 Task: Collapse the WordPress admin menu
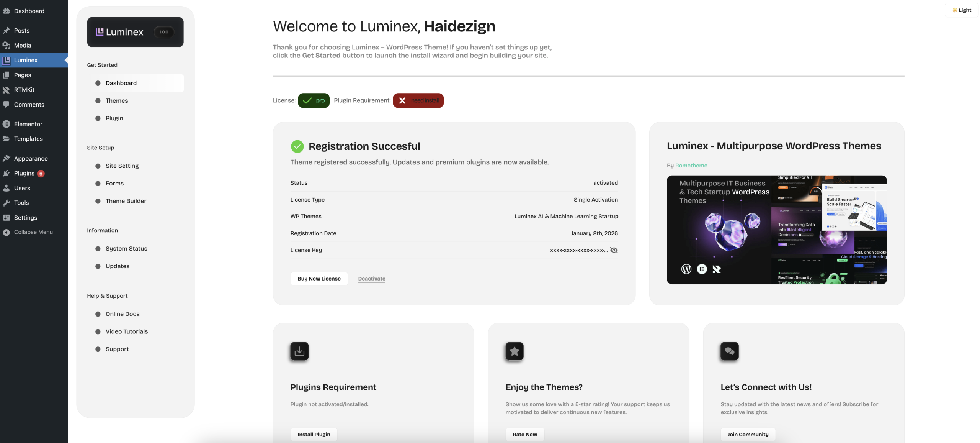(34, 232)
